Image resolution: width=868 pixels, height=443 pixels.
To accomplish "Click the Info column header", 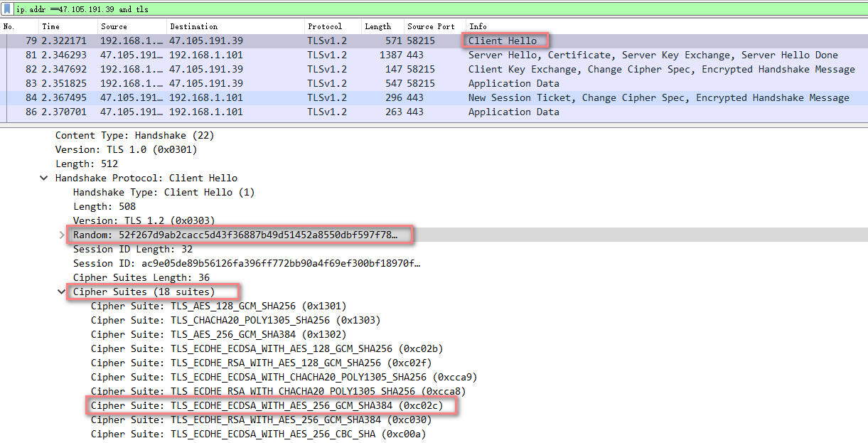I will pyautogui.click(x=478, y=26).
